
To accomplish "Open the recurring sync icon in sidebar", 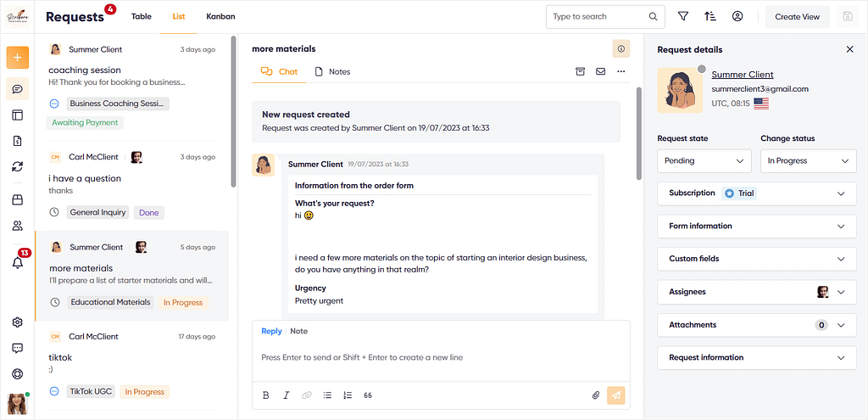I will click(18, 166).
